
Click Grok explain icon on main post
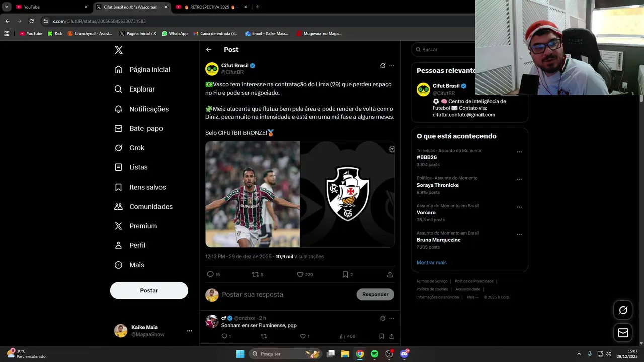383,66
